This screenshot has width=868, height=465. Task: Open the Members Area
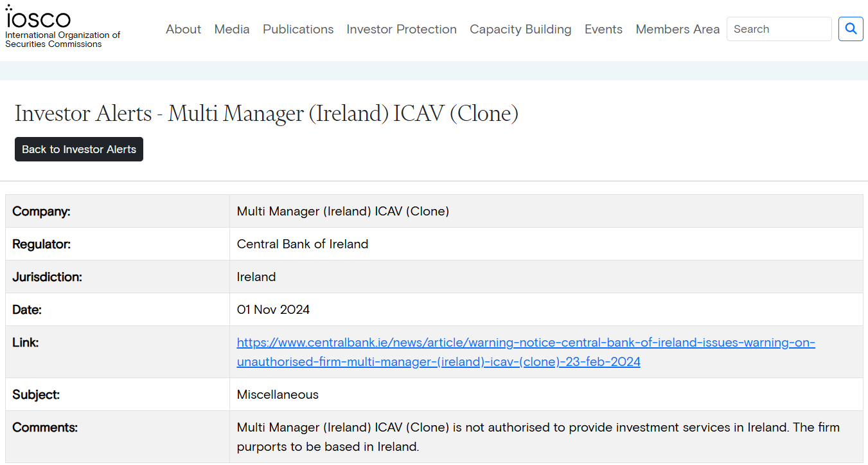[x=677, y=30]
